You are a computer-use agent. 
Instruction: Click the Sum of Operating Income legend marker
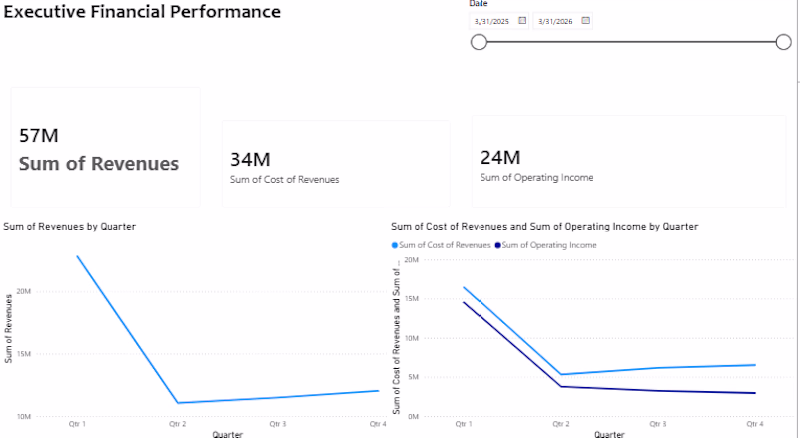pos(497,245)
